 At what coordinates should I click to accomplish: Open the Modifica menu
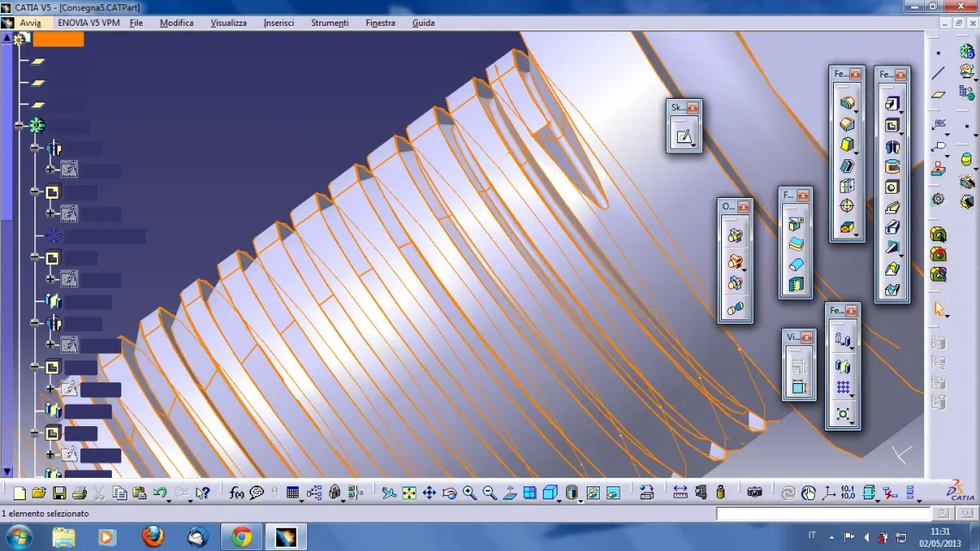click(176, 22)
